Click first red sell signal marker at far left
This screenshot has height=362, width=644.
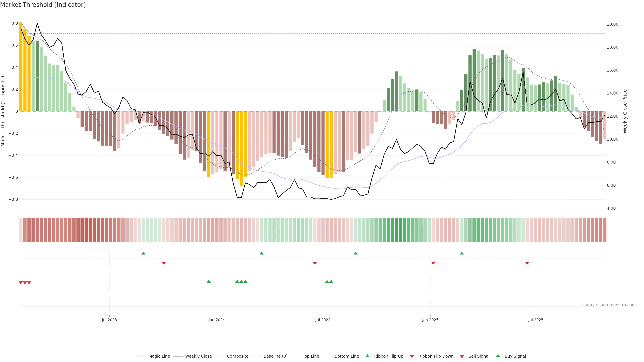21,283
